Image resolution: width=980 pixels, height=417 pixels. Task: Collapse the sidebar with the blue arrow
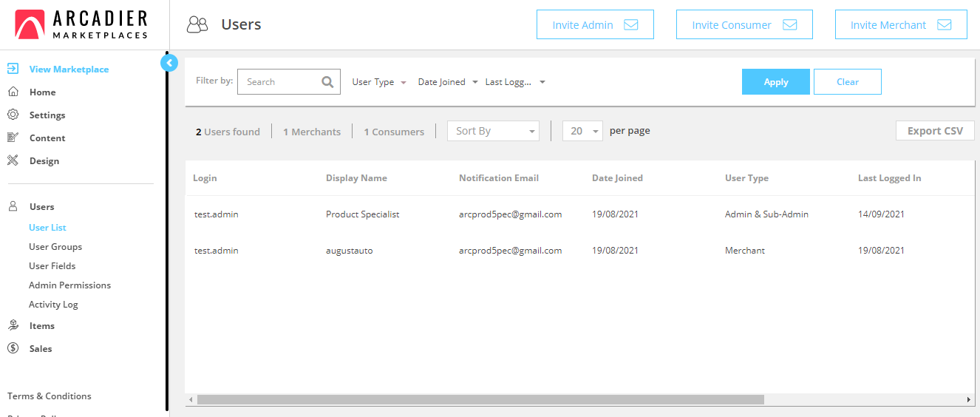click(x=169, y=63)
